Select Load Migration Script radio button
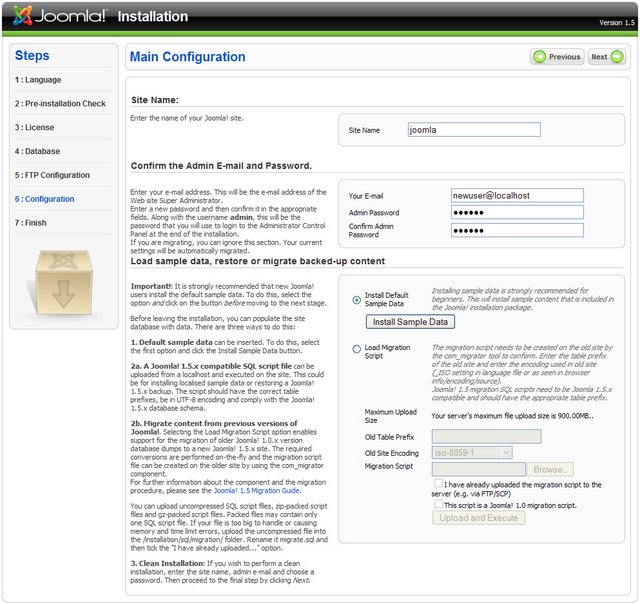 356,349
